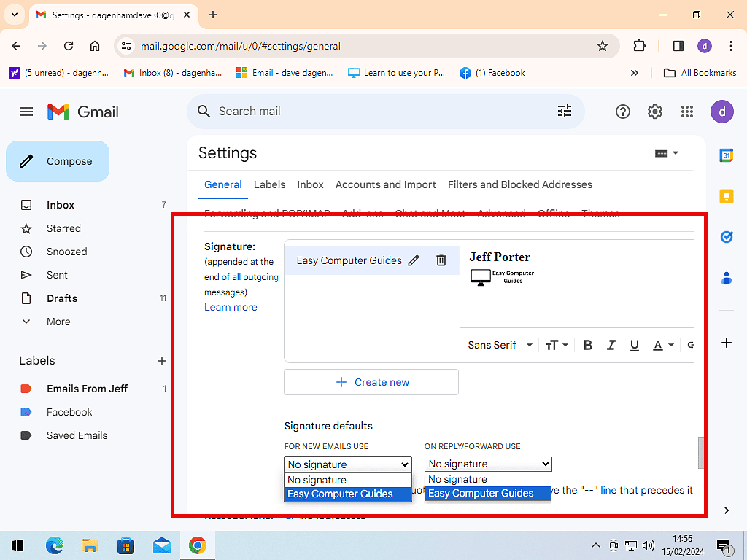Show search options in mail search

[565, 111]
